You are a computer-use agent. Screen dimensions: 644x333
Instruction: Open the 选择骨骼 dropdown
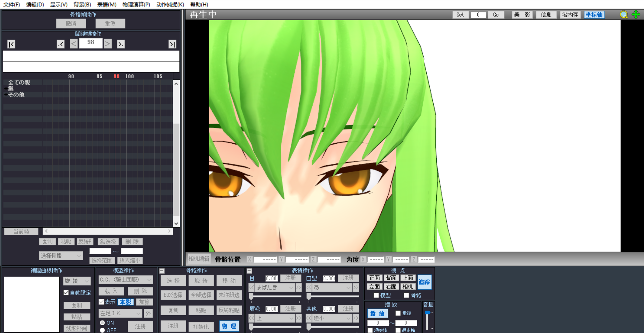point(61,255)
